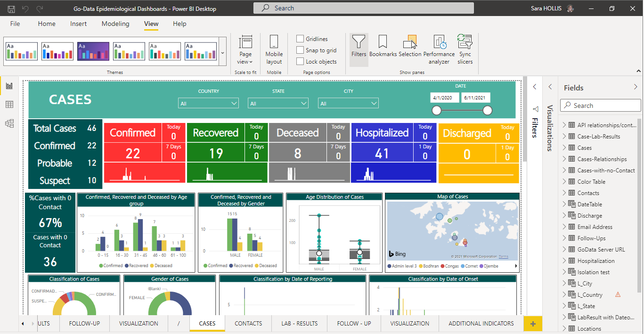The image size is (644, 334).
Task: Enable Snap to grid checkbox
Action: 300,50
